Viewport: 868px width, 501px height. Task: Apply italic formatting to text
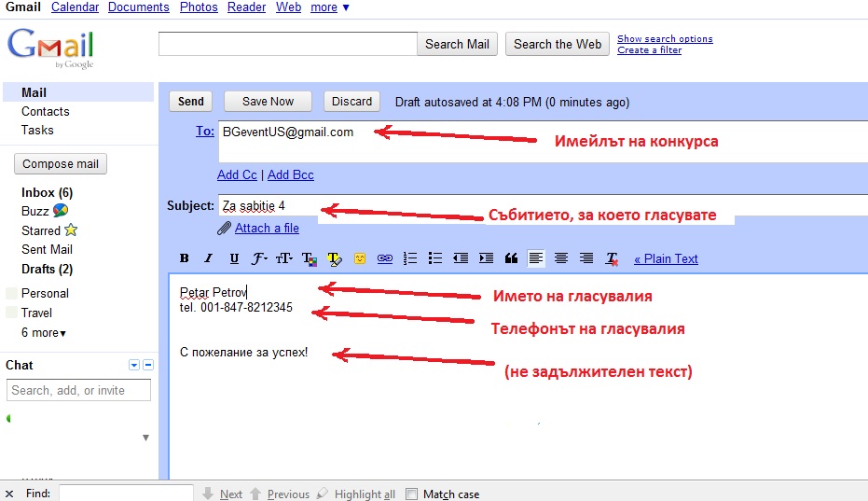click(x=209, y=258)
